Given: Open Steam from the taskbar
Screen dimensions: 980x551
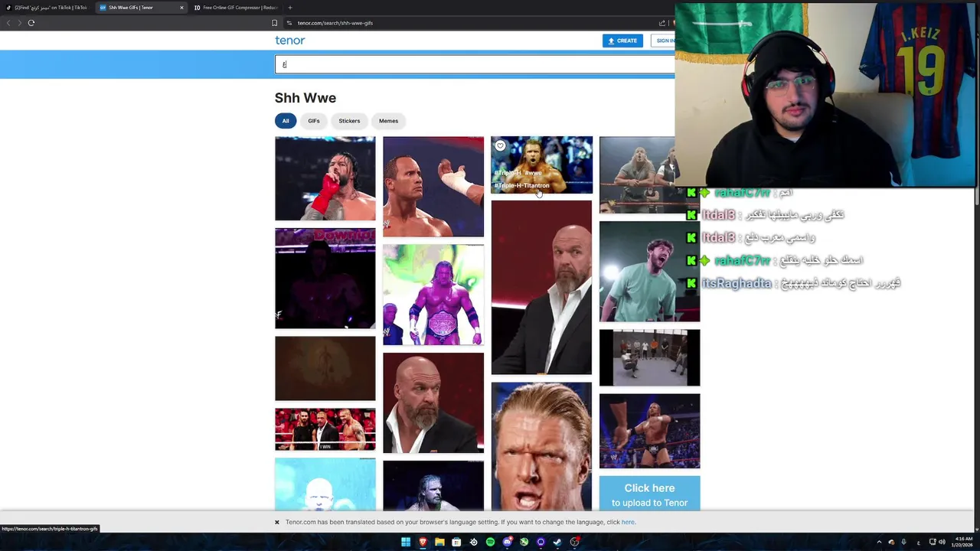Looking at the screenshot, I should click(557, 542).
